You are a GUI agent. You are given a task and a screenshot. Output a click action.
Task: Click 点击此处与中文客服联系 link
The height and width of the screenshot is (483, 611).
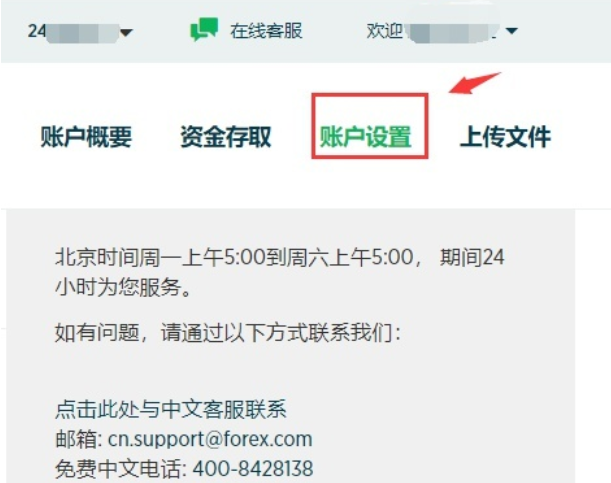coord(171,409)
